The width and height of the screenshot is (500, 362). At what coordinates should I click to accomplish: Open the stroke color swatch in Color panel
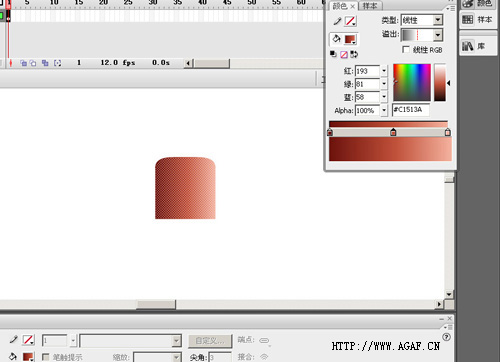pos(350,21)
